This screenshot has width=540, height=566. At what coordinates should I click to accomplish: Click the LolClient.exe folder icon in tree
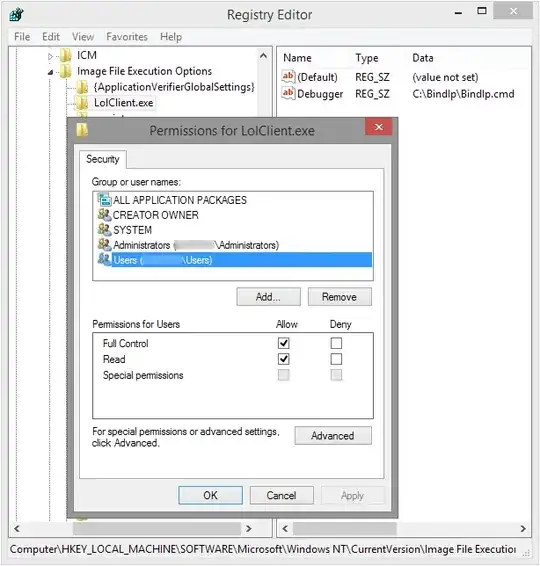click(82, 103)
